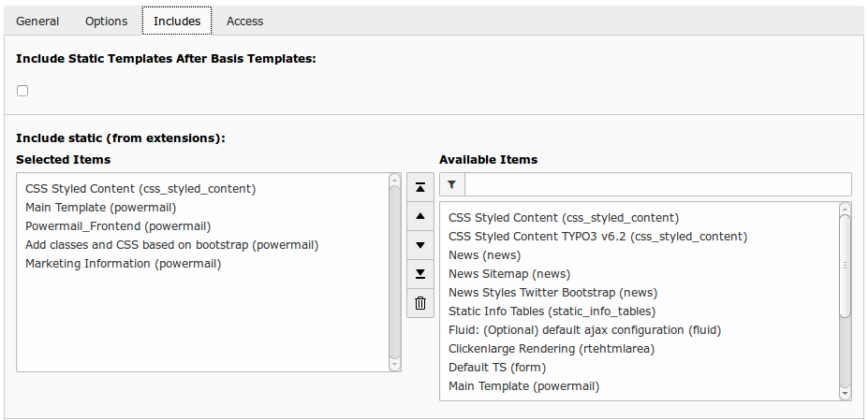
Task: Click the Available Items filter text field
Action: pos(657,185)
